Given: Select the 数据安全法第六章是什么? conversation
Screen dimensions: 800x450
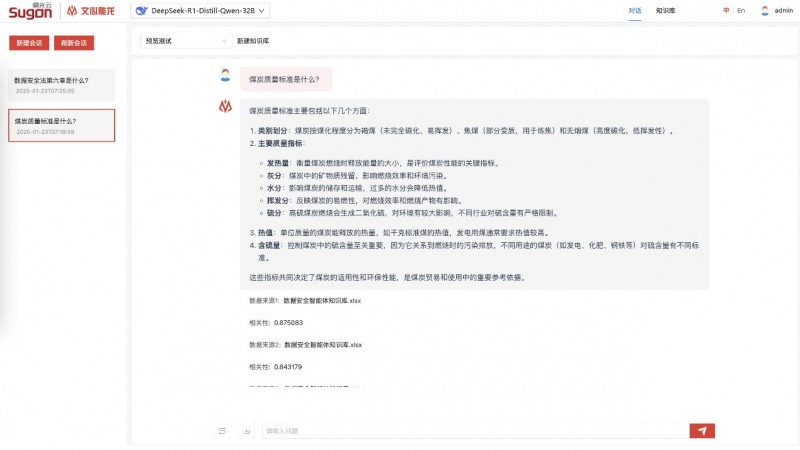Looking at the screenshot, I should [62, 85].
